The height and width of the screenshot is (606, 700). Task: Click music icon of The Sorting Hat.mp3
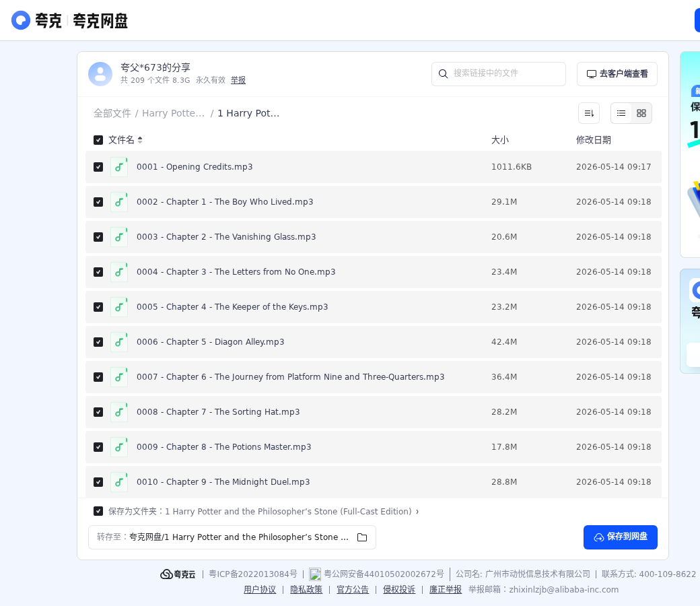coord(119,412)
